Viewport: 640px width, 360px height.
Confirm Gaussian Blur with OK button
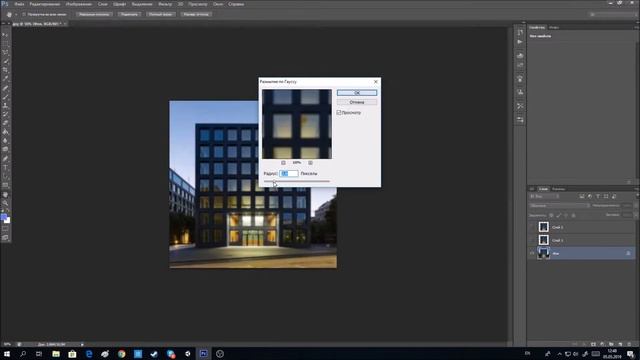357,93
